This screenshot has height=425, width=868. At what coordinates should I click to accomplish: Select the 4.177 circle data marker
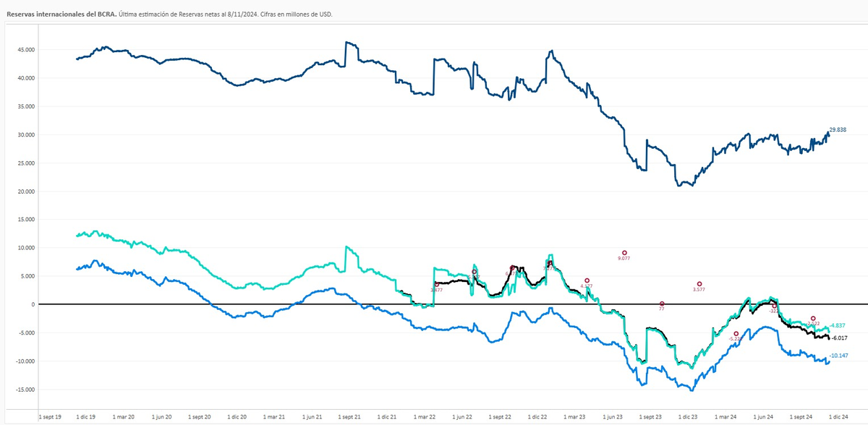pos(587,280)
